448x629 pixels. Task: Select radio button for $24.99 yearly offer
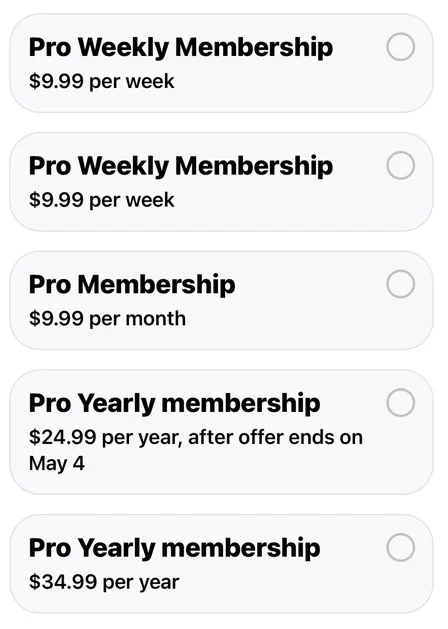point(401,402)
